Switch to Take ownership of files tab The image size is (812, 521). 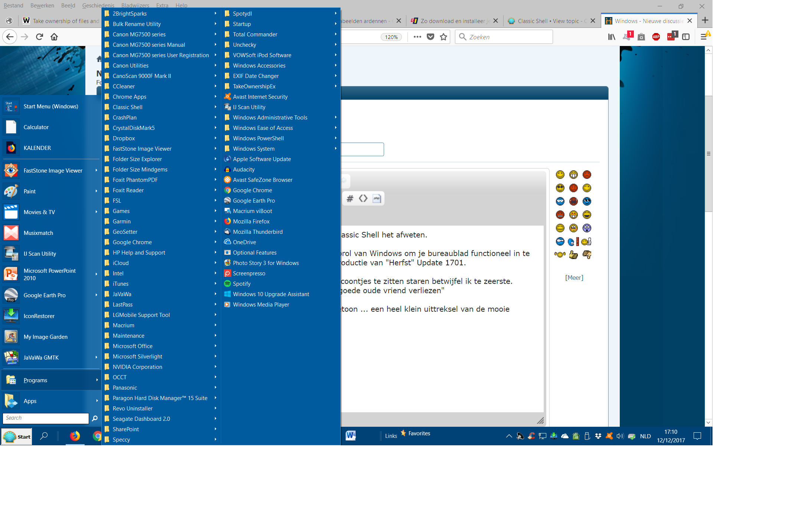pos(60,21)
